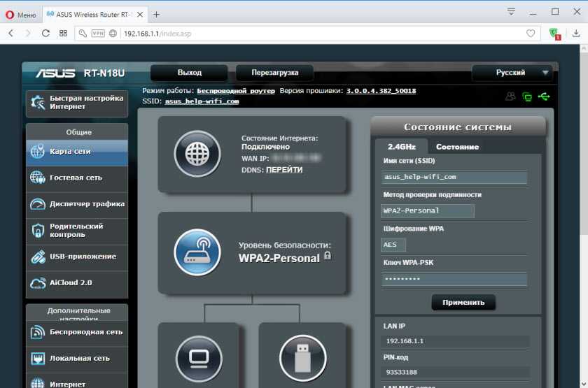588x388 pixels.
Task: Toggle the VPN badge in address bar
Action: [x=97, y=33]
